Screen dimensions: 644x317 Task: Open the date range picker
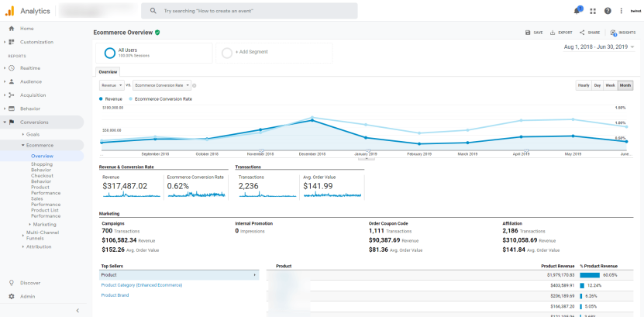599,47
